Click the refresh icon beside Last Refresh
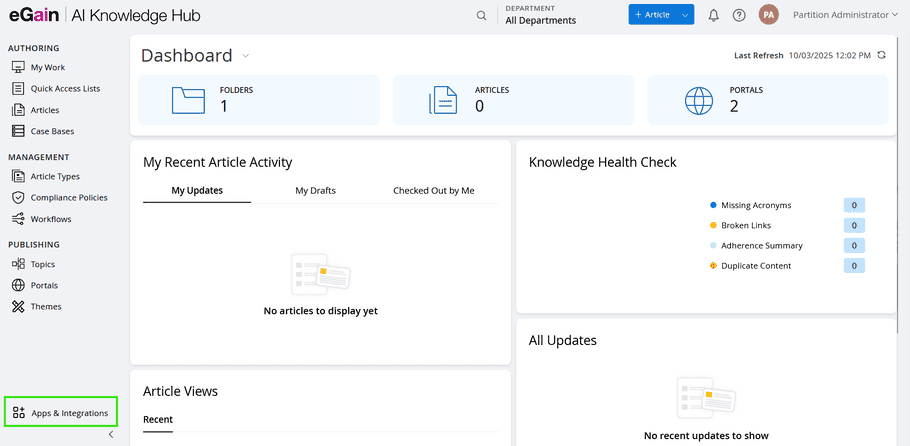Viewport: 910px width, 446px height. 881,55
